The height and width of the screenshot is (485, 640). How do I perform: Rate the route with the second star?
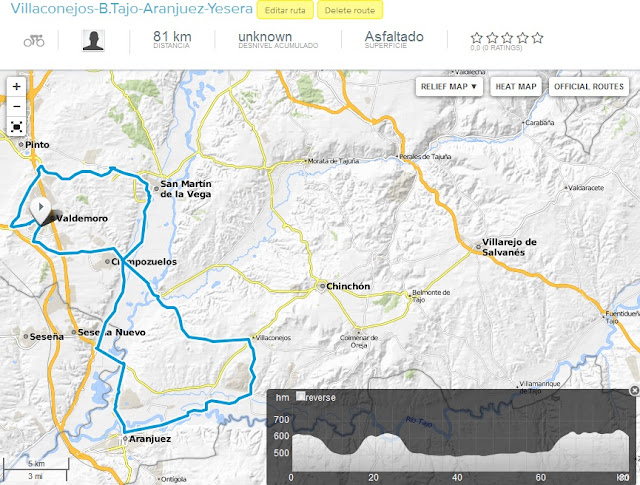click(492, 38)
